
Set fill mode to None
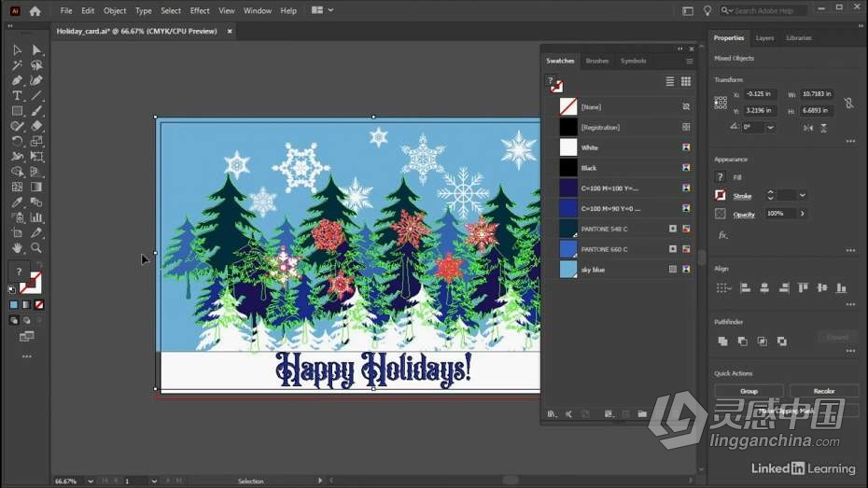click(x=39, y=305)
